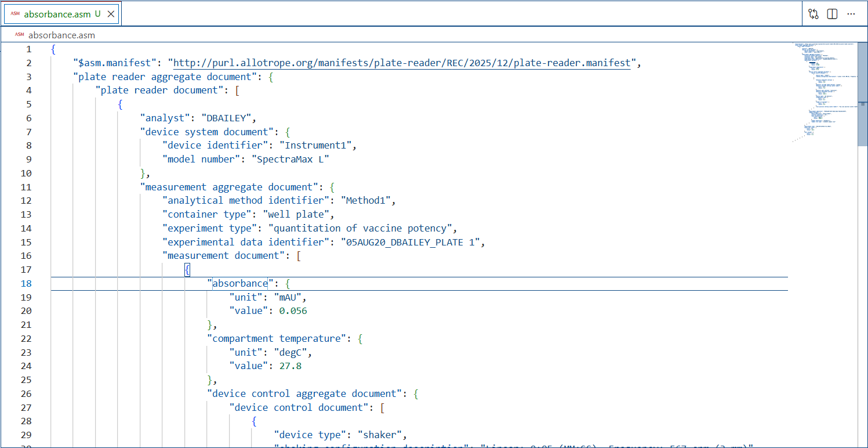
Task: Click the SpectraMax L model number text
Action: pos(290,159)
